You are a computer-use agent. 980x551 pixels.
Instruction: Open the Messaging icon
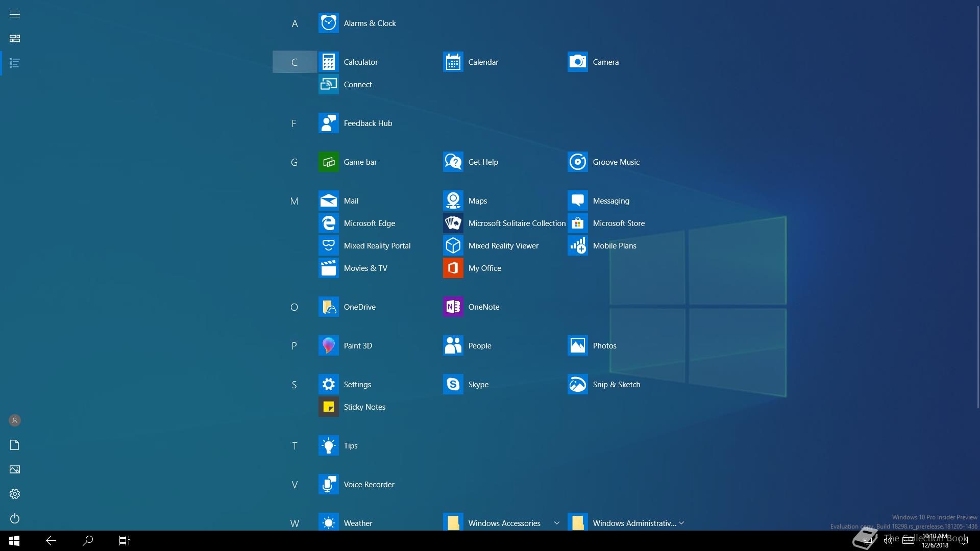tap(577, 201)
